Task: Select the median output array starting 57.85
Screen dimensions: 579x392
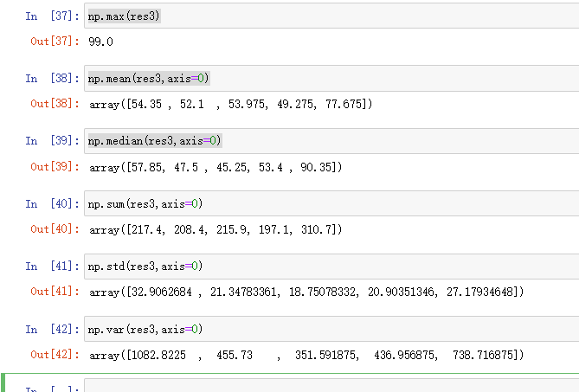Action: click(x=216, y=167)
